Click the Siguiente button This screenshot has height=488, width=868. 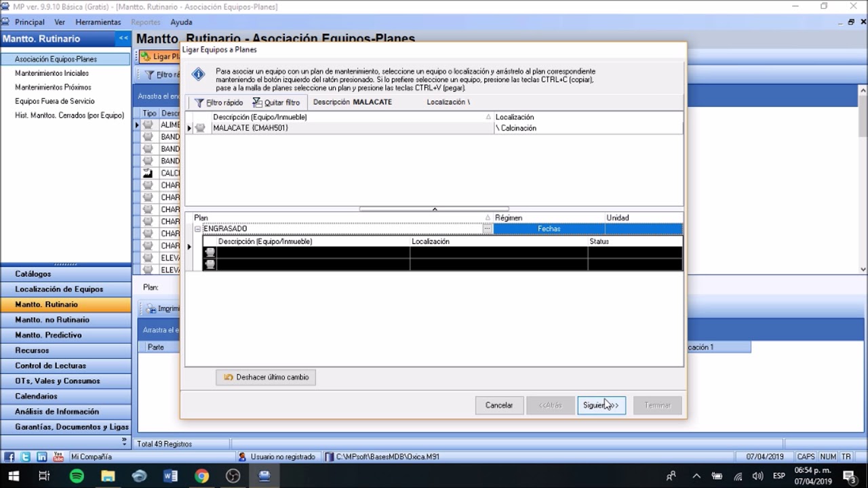coord(601,405)
